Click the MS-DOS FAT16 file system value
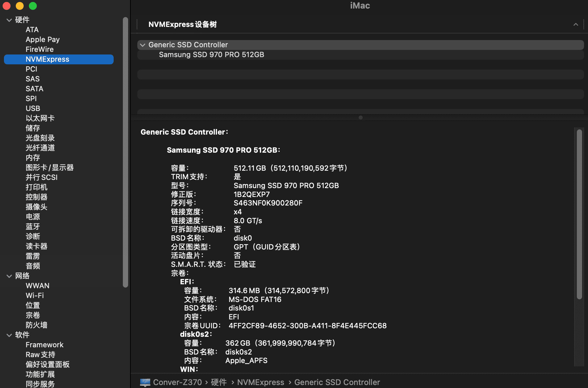 (x=255, y=300)
